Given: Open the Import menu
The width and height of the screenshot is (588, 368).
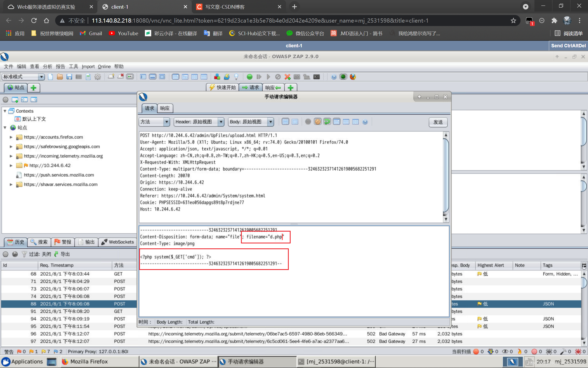Looking at the screenshot, I should click(x=88, y=67).
